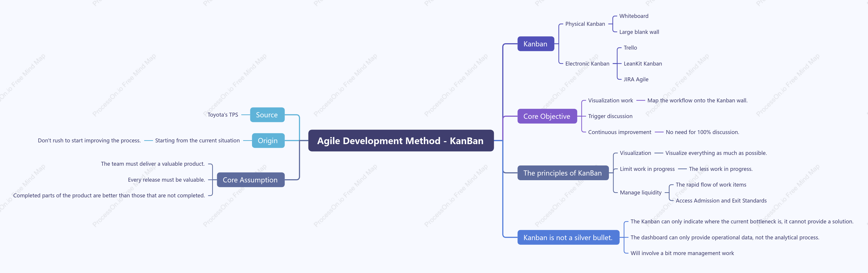The image size is (868, 273).
Task: Click the JIRA Agile leaf
Action: click(636, 80)
